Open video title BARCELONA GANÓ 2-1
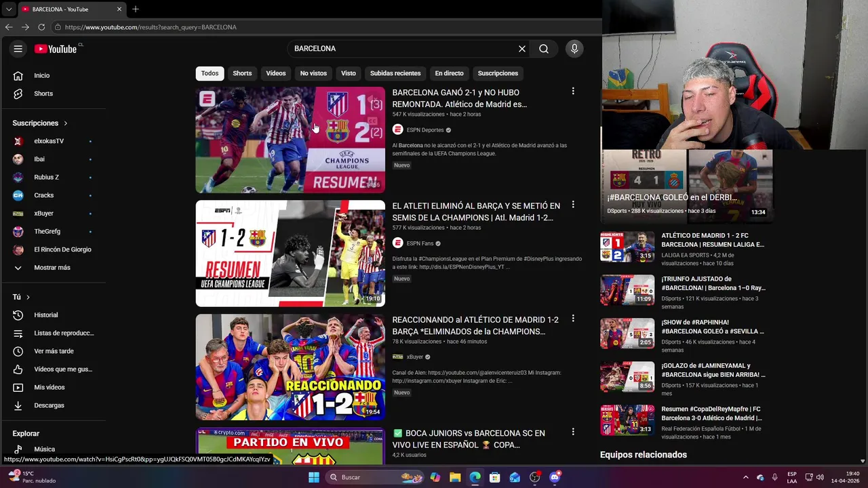 (x=460, y=98)
